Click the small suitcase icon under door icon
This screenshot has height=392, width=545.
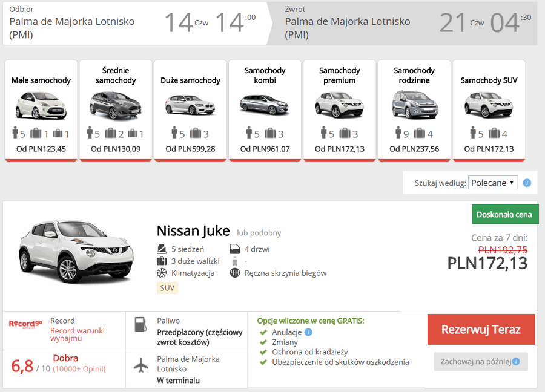[x=235, y=261]
